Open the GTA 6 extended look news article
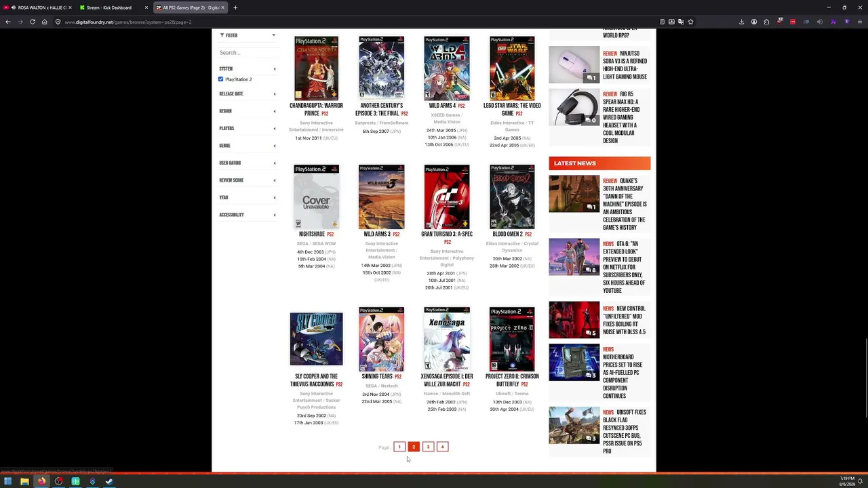The height and width of the screenshot is (488, 868). (624, 267)
